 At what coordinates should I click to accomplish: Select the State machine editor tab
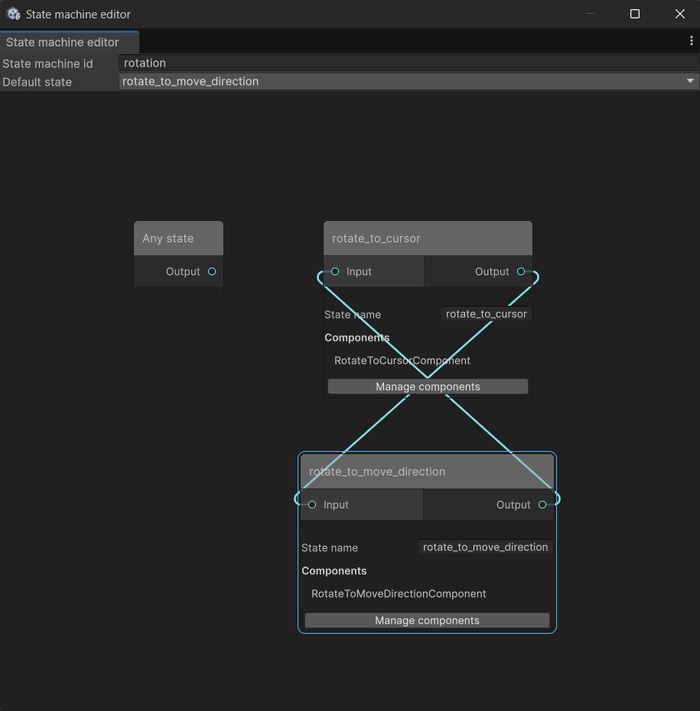tap(62, 42)
